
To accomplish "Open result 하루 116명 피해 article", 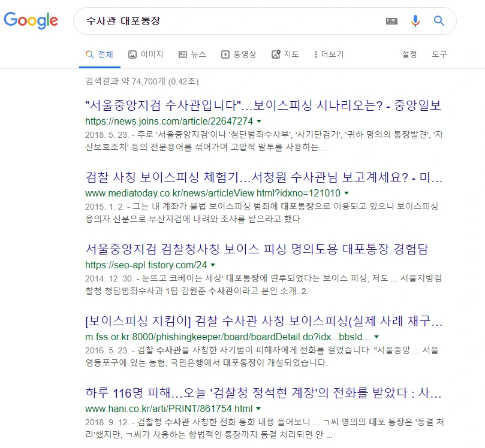I will (x=264, y=393).
